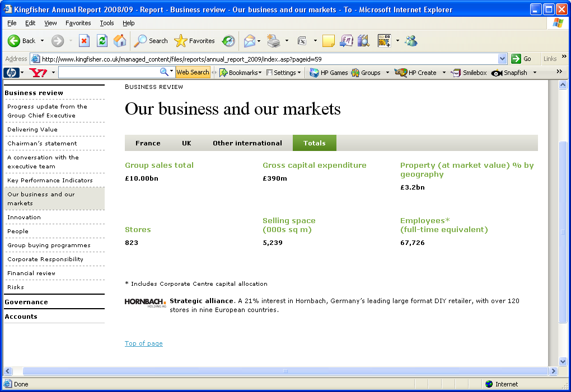Click the Yahoo toolbar search field
Screen dimensions: 571x392
pyautogui.click(x=109, y=72)
